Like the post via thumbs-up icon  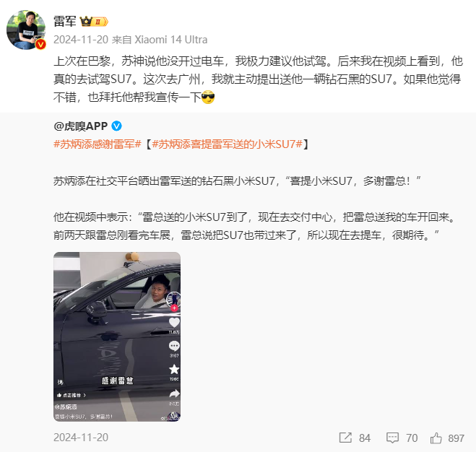pos(436,438)
